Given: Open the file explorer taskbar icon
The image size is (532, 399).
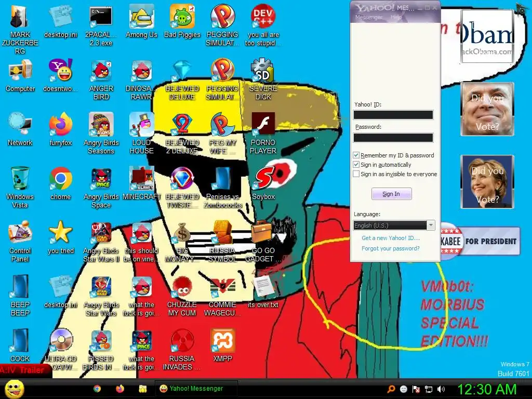Looking at the screenshot, I should (x=143, y=389).
